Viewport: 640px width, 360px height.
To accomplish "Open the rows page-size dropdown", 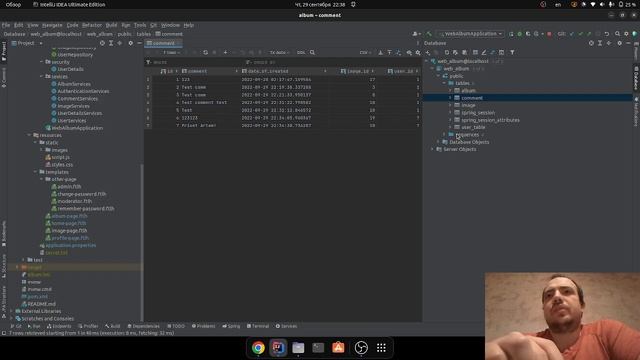I will click(171, 52).
